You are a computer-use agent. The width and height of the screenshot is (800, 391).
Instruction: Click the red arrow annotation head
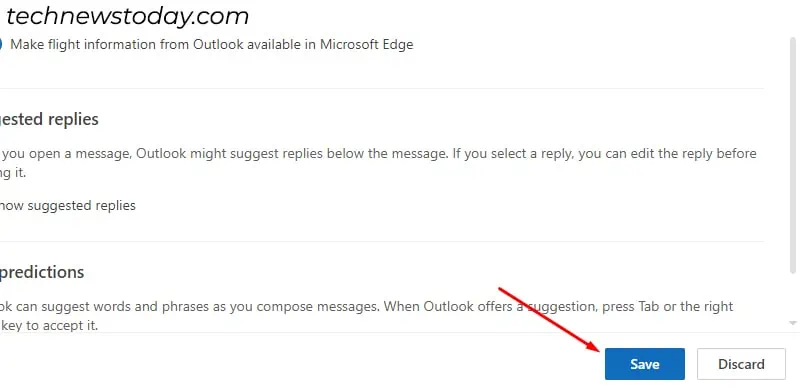click(x=595, y=347)
